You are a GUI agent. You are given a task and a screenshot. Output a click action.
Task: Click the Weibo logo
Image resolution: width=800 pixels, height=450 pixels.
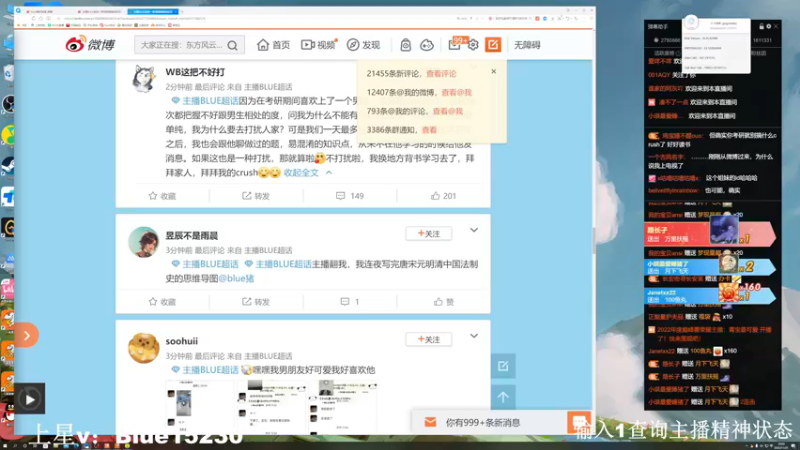tap(90, 45)
